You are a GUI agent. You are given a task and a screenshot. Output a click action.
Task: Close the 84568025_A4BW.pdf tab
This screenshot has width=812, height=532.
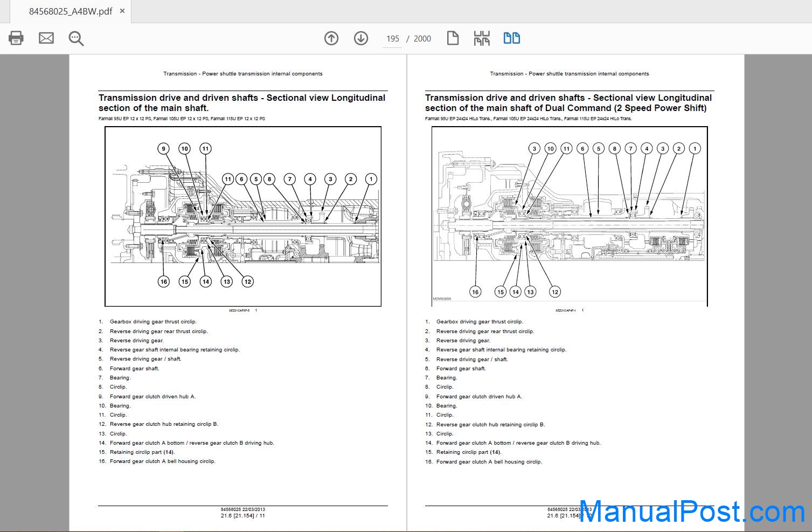[122, 11]
